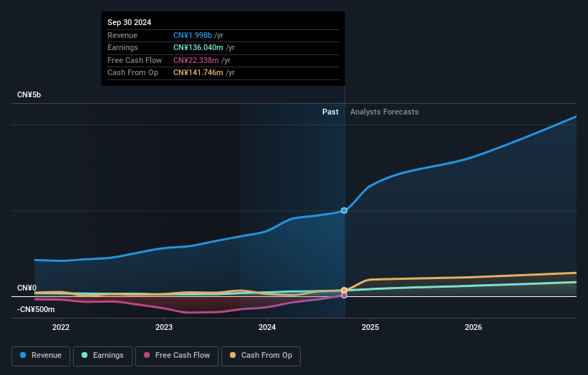This screenshot has width=588, height=375.
Task: Click the Sep 30 2024 tooltip date
Action: tap(130, 22)
